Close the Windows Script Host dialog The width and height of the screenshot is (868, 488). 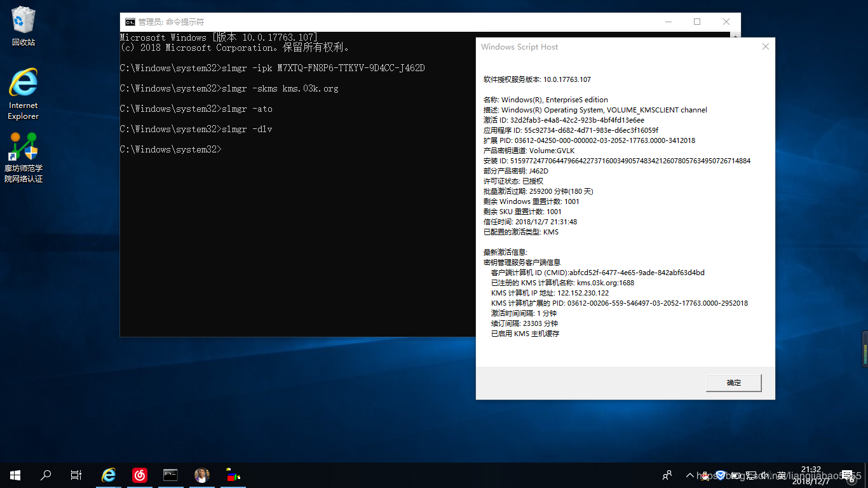pyautogui.click(x=765, y=46)
